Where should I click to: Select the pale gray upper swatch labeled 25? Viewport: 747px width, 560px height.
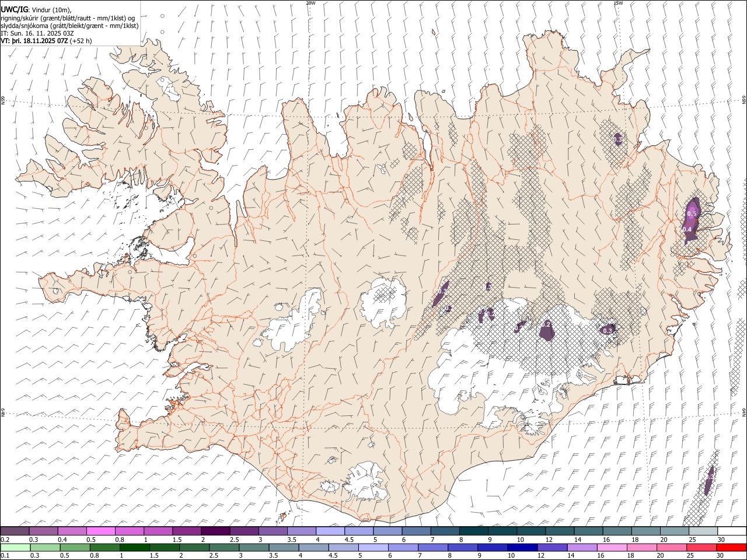pyautogui.click(x=704, y=531)
